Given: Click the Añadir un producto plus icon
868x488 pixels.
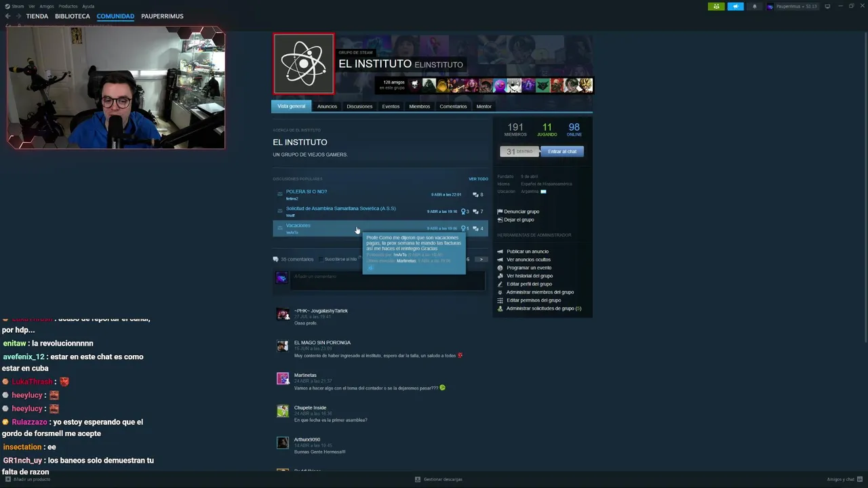Looking at the screenshot, I should point(8,479).
